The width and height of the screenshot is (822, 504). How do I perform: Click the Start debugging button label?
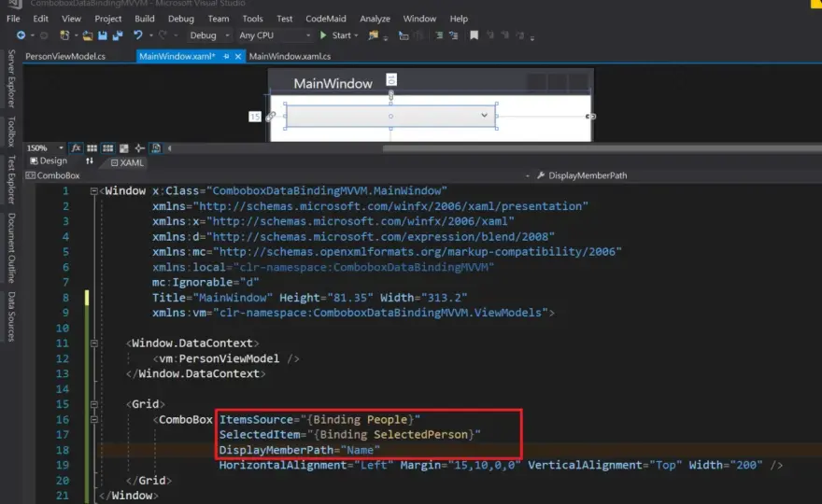(341, 35)
